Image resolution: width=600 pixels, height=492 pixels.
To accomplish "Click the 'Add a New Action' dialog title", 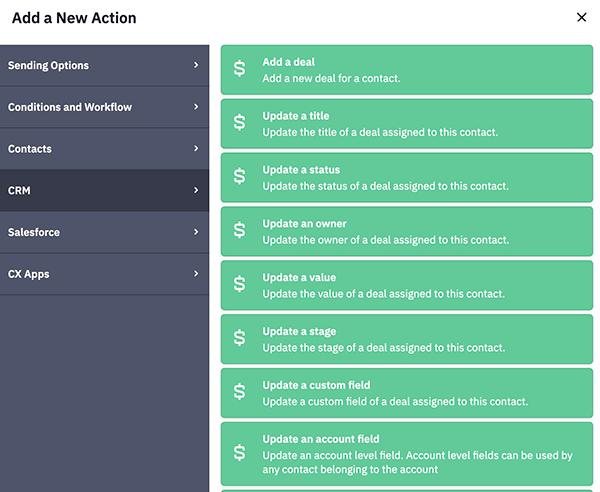I will [74, 18].
